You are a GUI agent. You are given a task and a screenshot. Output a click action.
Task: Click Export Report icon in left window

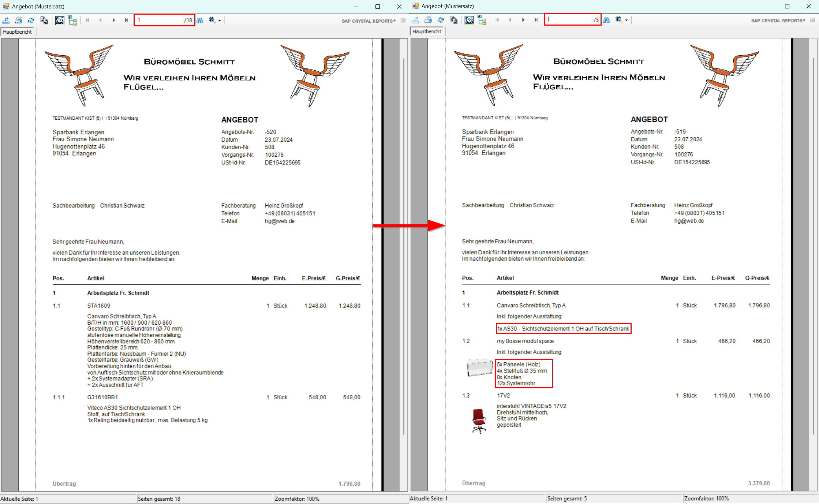tap(6, 20)
